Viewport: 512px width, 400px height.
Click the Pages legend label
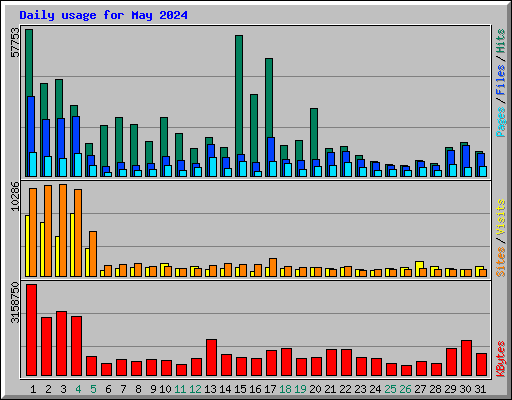(501, 122)
